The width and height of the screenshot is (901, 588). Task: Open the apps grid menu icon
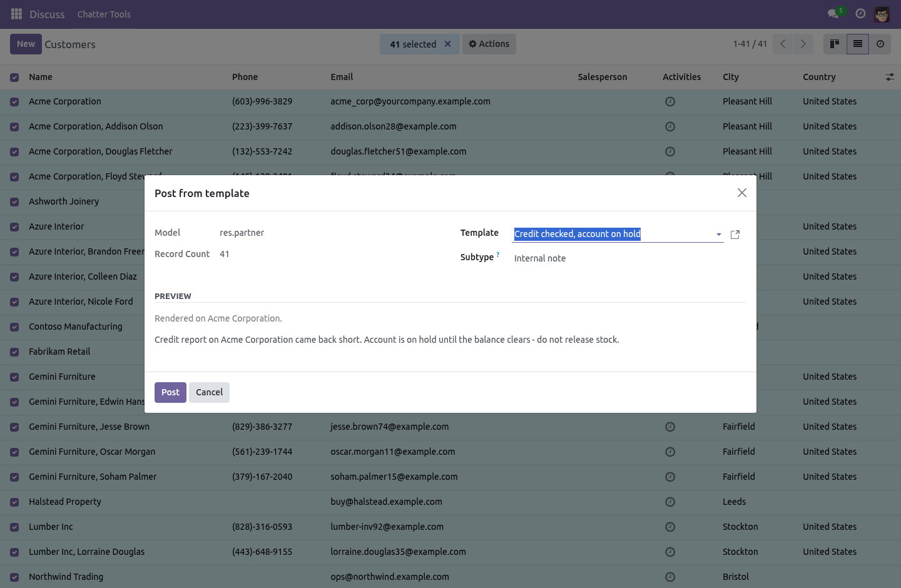(16, 14)
